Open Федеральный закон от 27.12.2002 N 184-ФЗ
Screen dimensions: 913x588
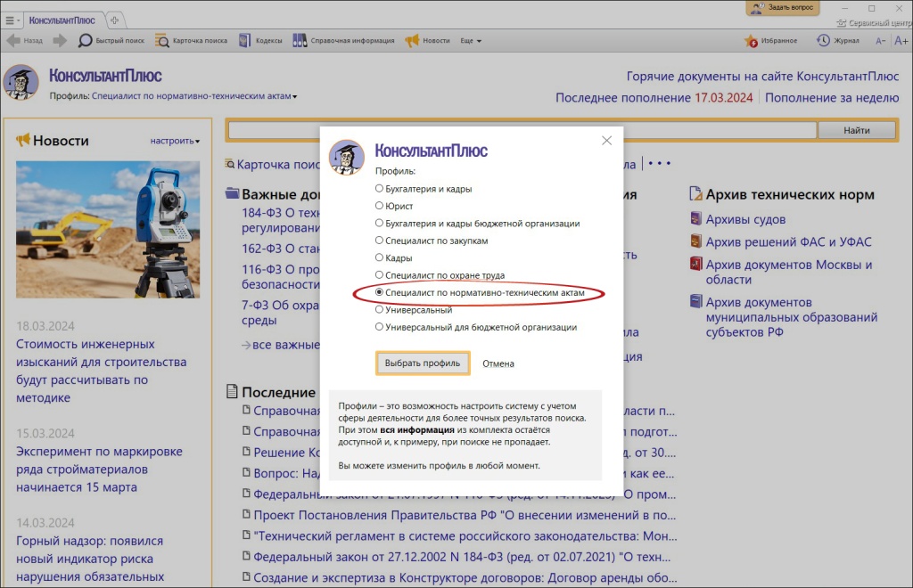coord(462,557)
